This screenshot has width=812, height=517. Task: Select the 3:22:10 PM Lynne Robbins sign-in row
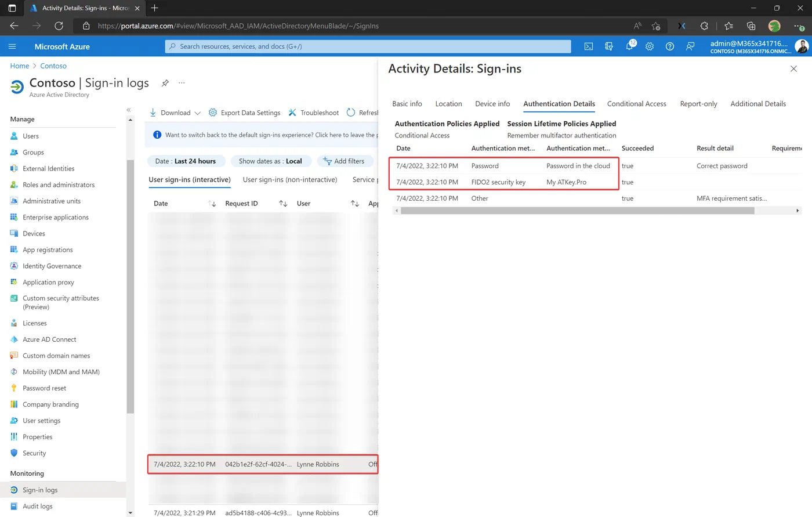click(263, 464)
